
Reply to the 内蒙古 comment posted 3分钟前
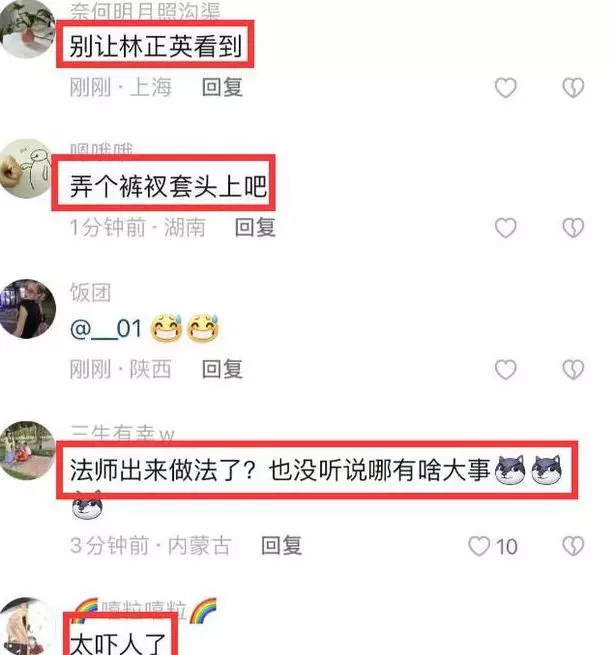(282, 546)
